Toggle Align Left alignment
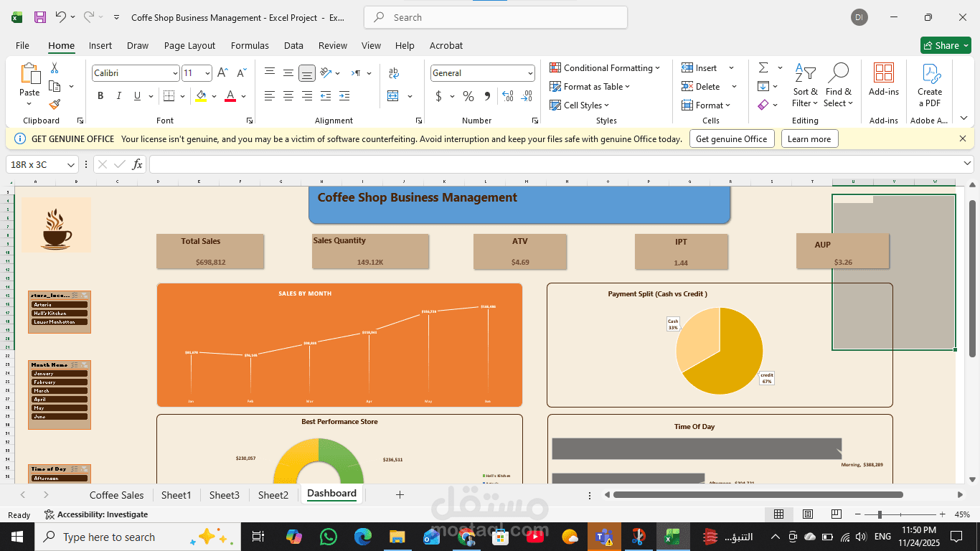This screenshot has height=551, width=980. tap(270, 96)
